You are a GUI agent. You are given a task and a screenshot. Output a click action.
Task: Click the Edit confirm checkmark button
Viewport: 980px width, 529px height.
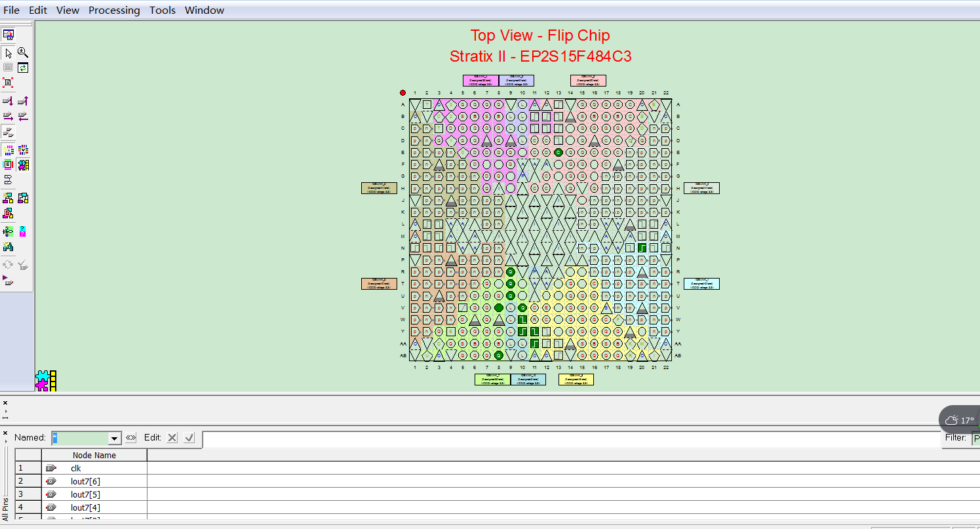[189, 438]
